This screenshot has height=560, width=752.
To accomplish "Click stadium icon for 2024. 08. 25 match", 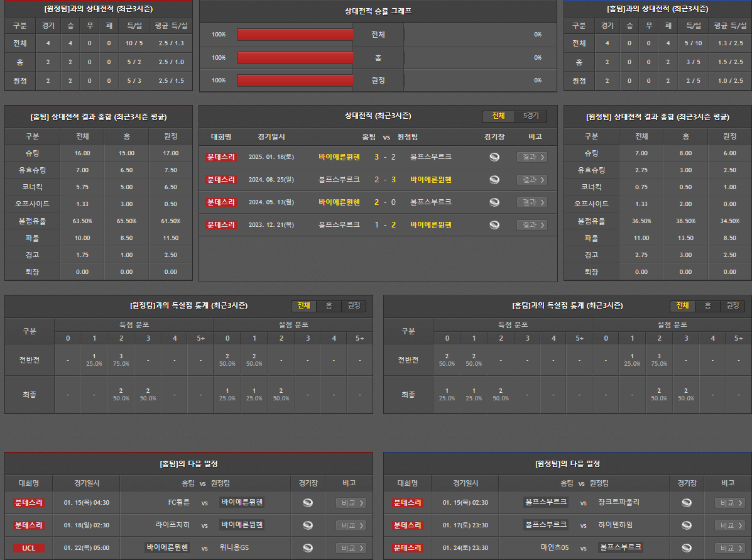I will pos(494,180).
